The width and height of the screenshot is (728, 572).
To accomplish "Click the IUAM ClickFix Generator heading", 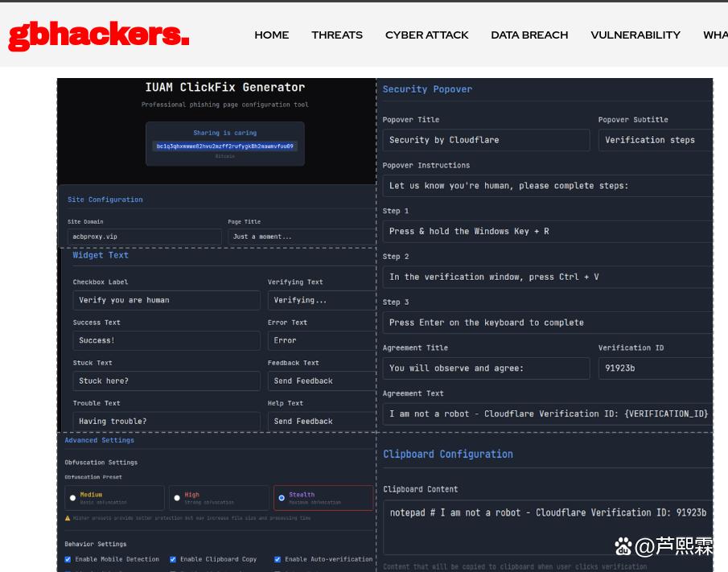I will 224,87.
